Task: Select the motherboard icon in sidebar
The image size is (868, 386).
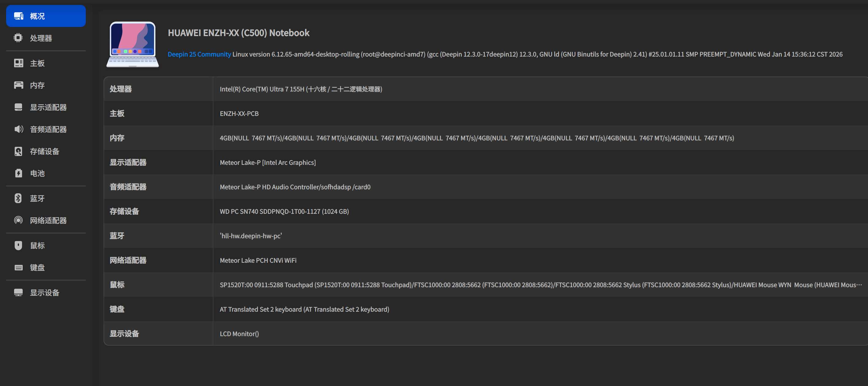Action: 18,63
